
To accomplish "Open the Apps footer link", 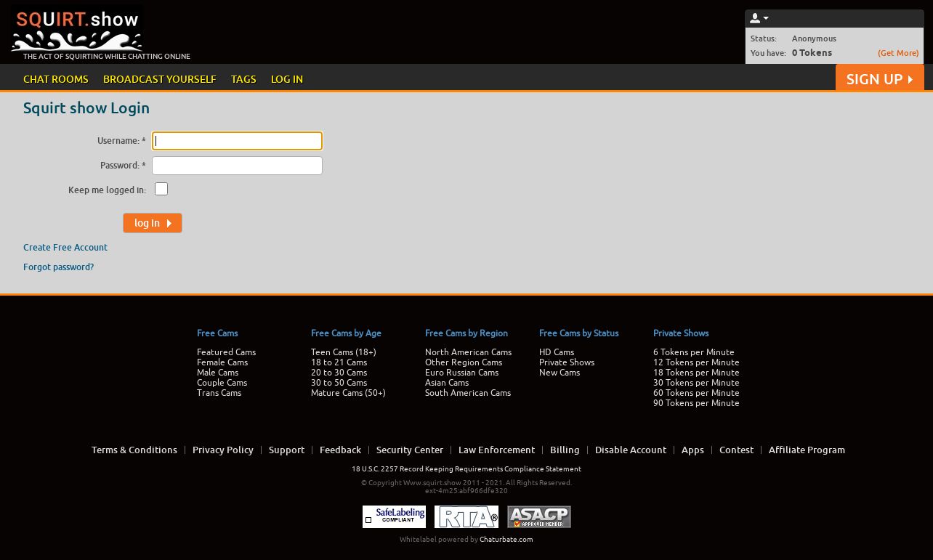I will click(692, 450).
